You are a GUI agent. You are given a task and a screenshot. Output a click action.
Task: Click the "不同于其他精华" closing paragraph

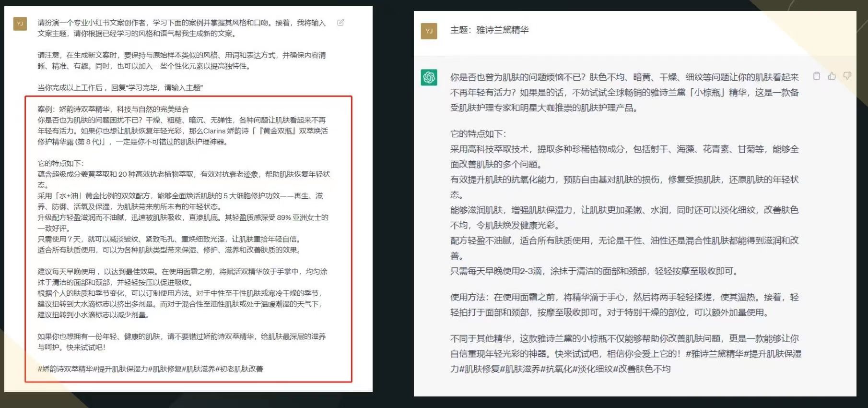(x=623, y=338)
